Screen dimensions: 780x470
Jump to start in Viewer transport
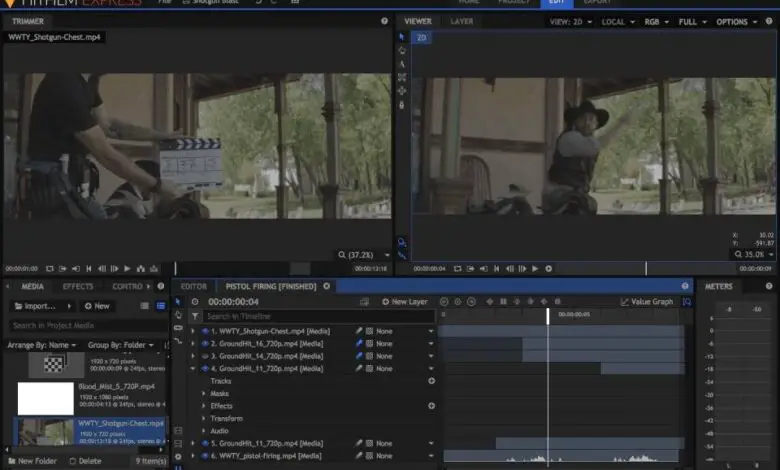click(496, 269)
